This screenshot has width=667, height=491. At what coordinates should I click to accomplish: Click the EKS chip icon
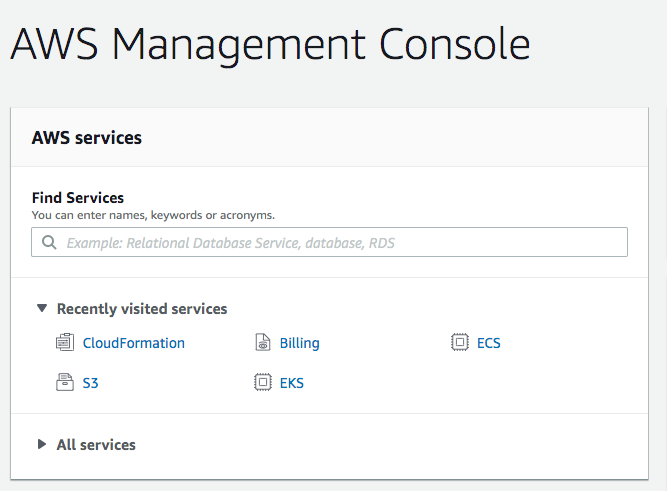[x=262, y=382]
